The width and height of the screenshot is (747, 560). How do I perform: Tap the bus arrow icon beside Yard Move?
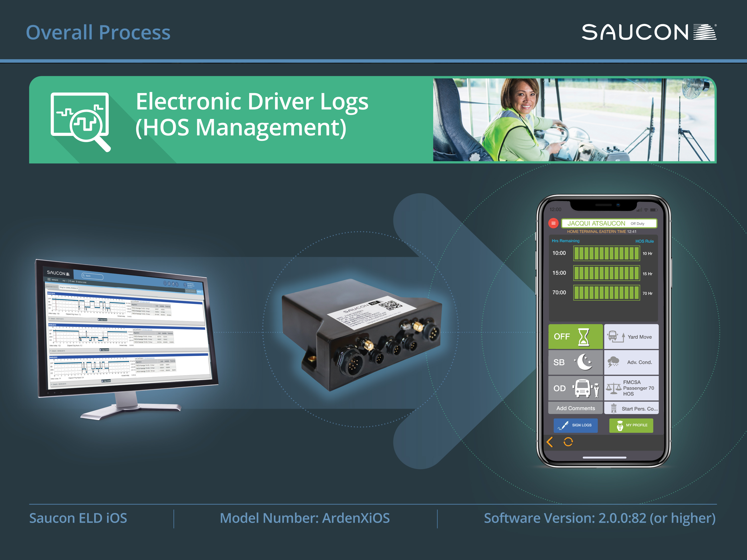(x=616, y=336)
